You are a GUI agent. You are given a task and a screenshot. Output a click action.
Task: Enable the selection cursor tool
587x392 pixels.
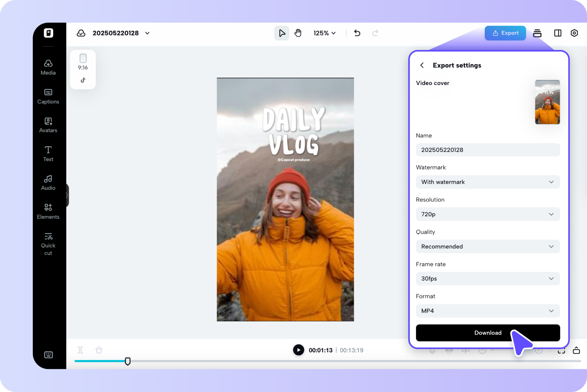coord(281,33)
